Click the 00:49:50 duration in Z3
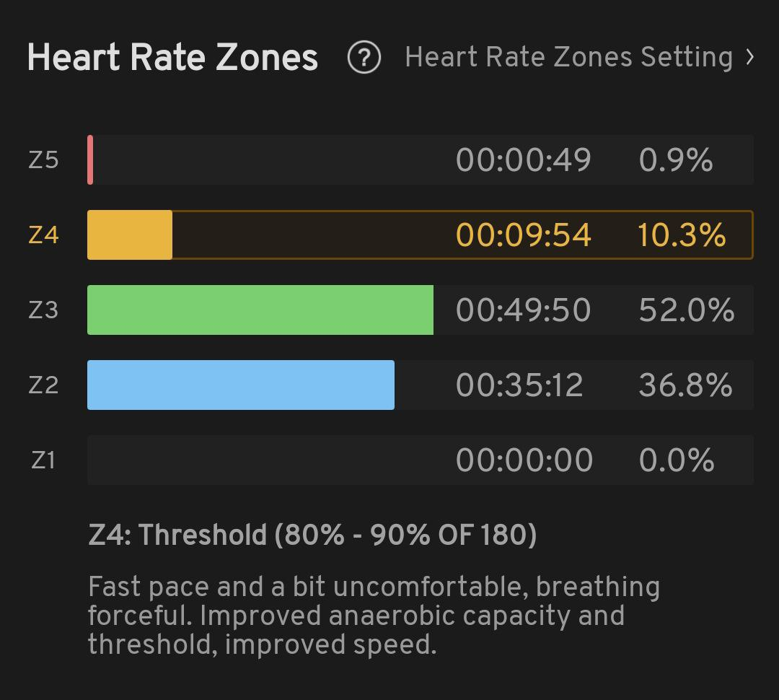Viewport: 779px width, 700px height. pos(523,310)
